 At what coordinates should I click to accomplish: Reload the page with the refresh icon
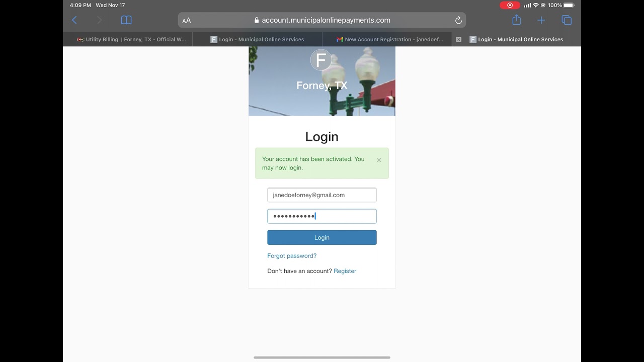(x=458, y=21)
